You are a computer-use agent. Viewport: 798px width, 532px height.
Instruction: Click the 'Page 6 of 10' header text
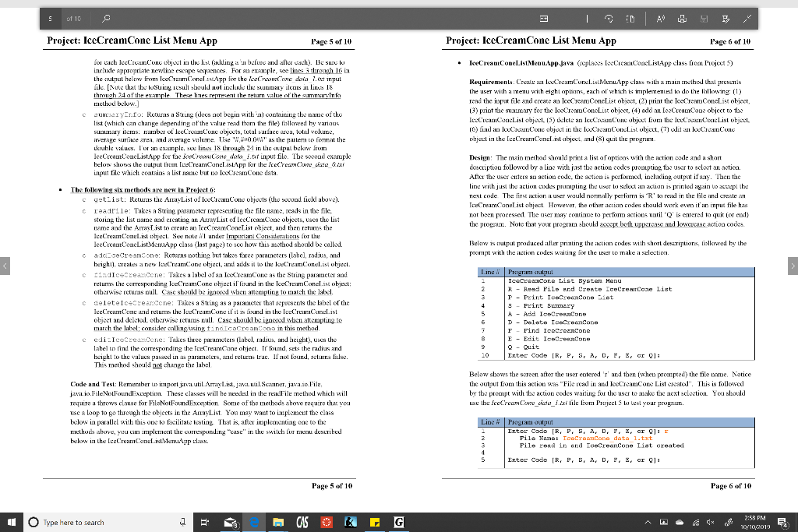(730, 42)
